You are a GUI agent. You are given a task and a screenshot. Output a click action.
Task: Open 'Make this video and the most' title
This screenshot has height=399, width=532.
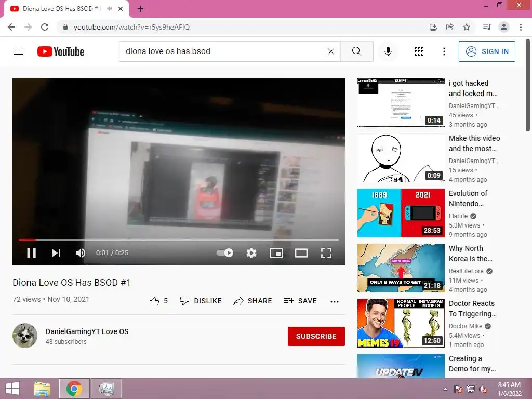click(x=474, y=143)
